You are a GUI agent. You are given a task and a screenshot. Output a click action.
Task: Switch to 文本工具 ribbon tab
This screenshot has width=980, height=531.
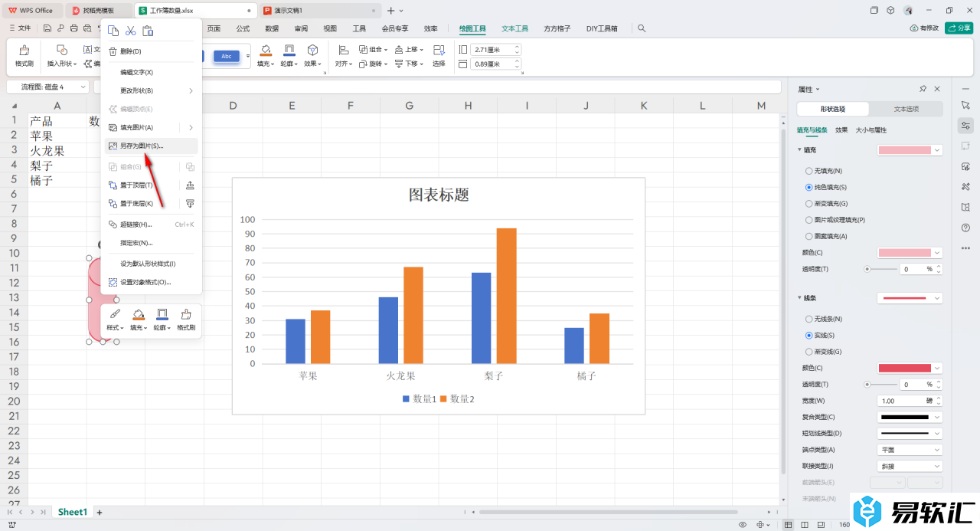[x=515, y=28]
